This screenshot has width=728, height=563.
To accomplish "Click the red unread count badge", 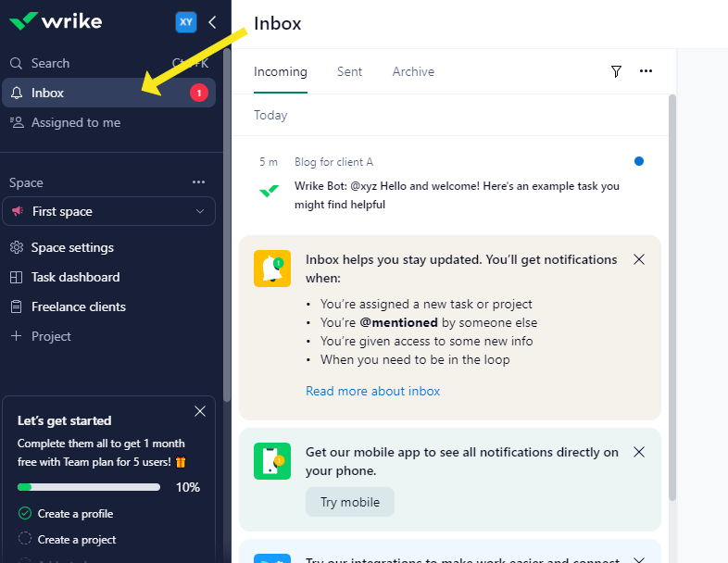I will [x=199, y=93].
